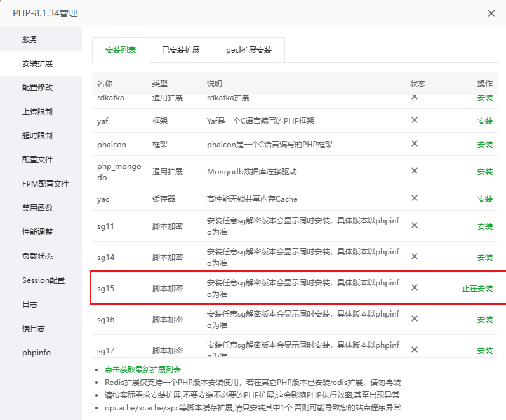Viewport: 506px width, 420px height.
Task: Select the yac name cell
Action: pos(103,199)
